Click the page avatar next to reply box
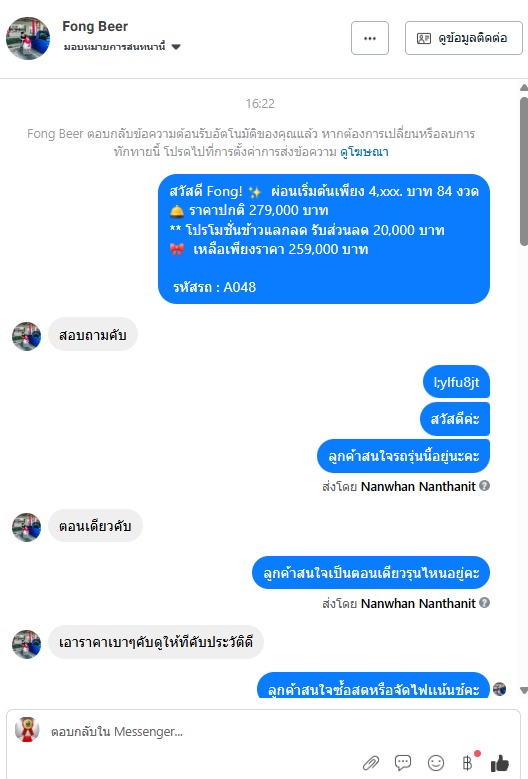 click(27, 730)
